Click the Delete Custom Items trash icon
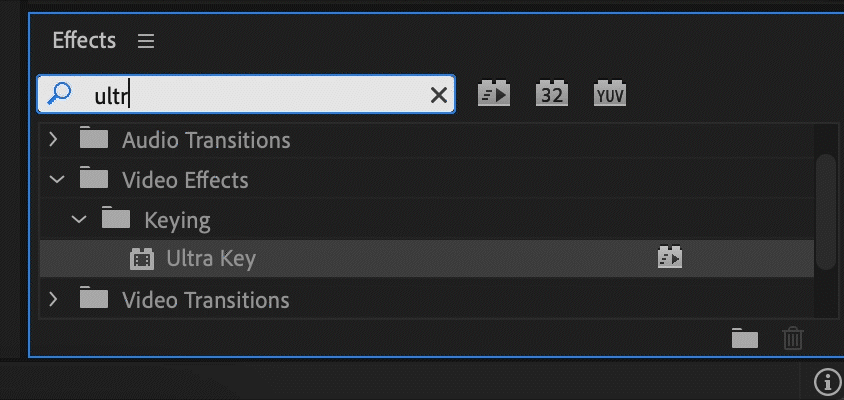 (x=792, y=338)
